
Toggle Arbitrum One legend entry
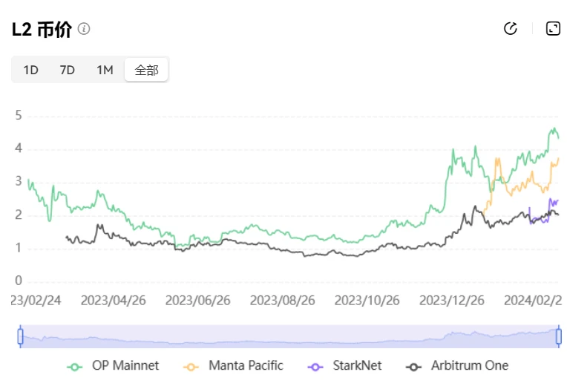pos(458,365)
